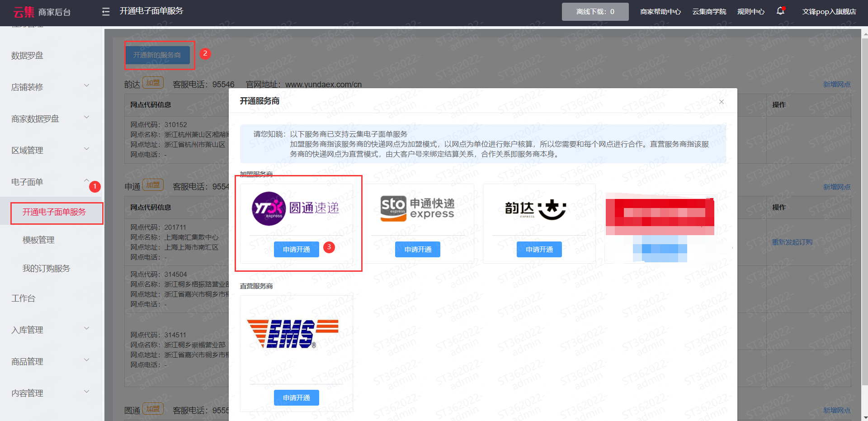
Task: Open 商家帮助中心 link
Action: 660,12
